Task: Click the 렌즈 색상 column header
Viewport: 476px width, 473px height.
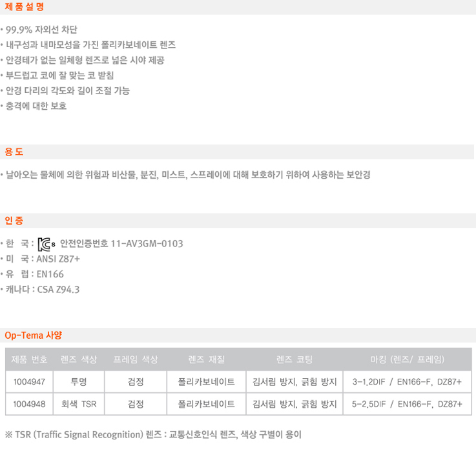Action: coord(79,359)
